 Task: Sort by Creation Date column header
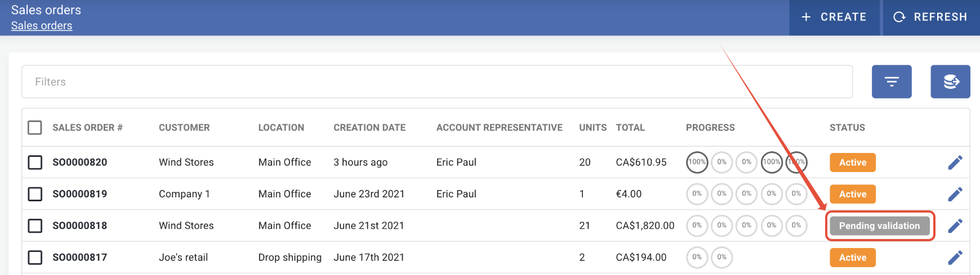click(x=369, y=128)
